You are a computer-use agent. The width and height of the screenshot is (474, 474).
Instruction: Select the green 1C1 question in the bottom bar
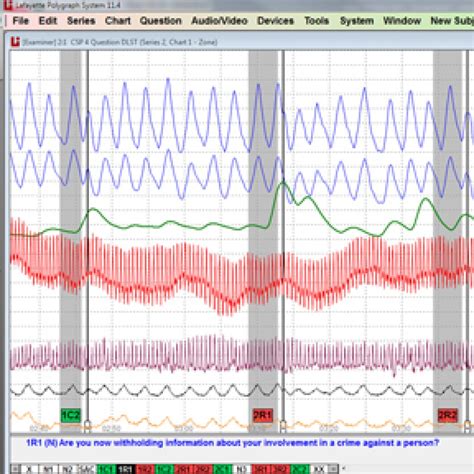pyautogui.click(x=107, y=469)
